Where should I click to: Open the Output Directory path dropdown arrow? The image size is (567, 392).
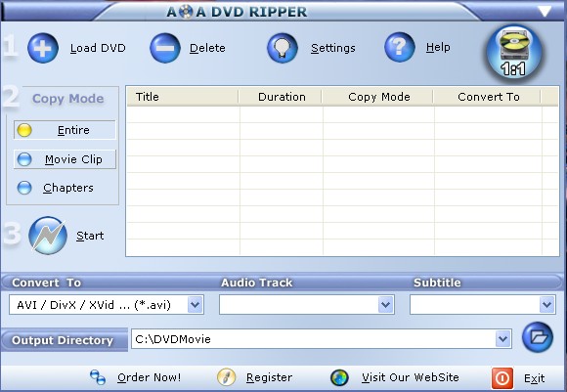pos(503,339)
